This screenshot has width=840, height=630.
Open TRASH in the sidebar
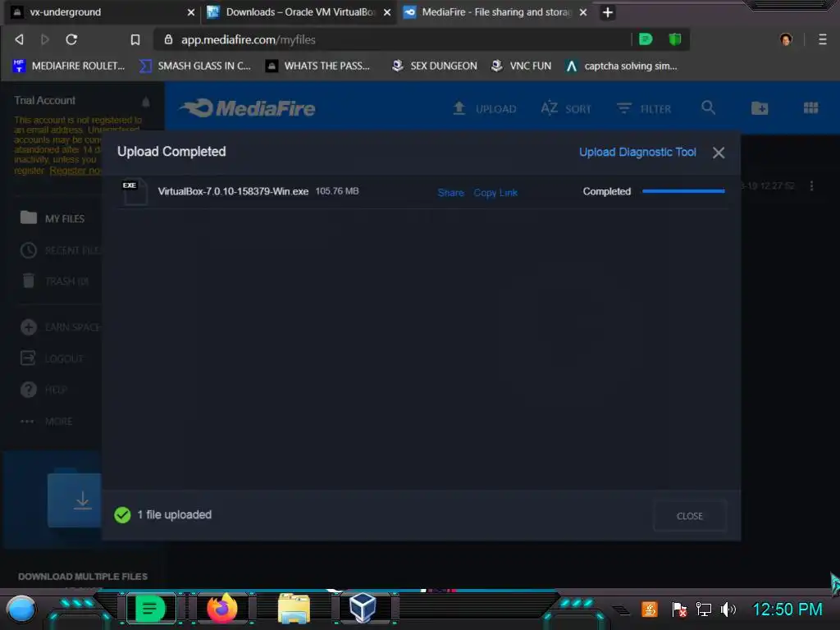coord(55,281)
